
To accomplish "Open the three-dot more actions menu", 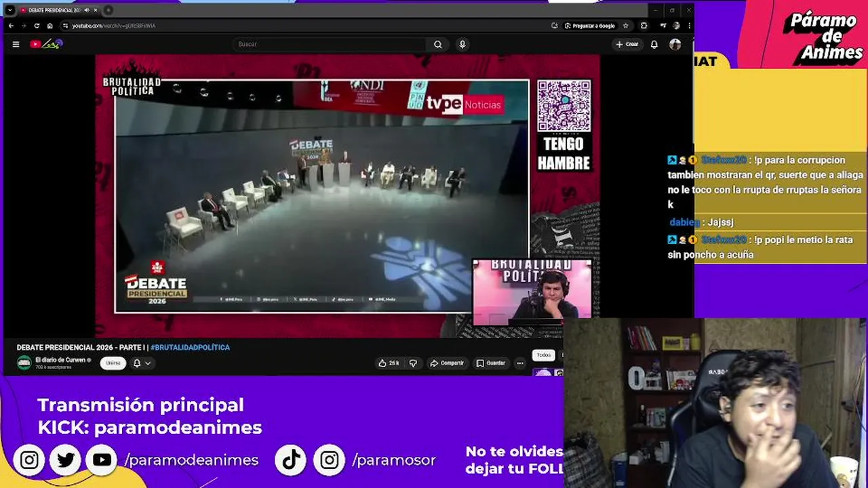I will (520, 363).
